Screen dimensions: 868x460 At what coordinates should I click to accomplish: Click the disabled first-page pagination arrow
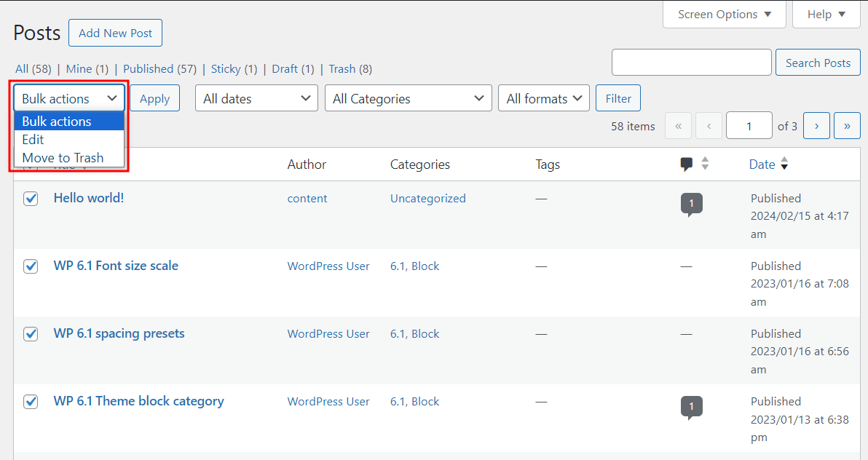[x=678, y=125]
